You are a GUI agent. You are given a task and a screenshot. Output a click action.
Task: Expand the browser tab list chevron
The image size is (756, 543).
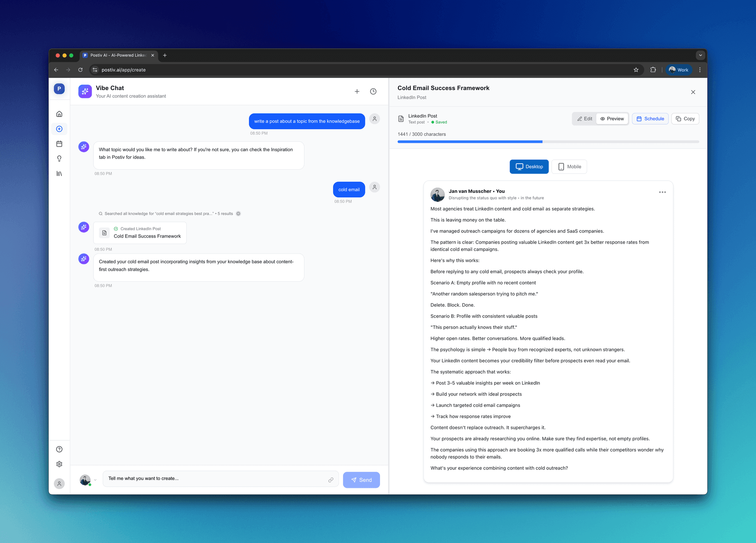tap(700, 55)
